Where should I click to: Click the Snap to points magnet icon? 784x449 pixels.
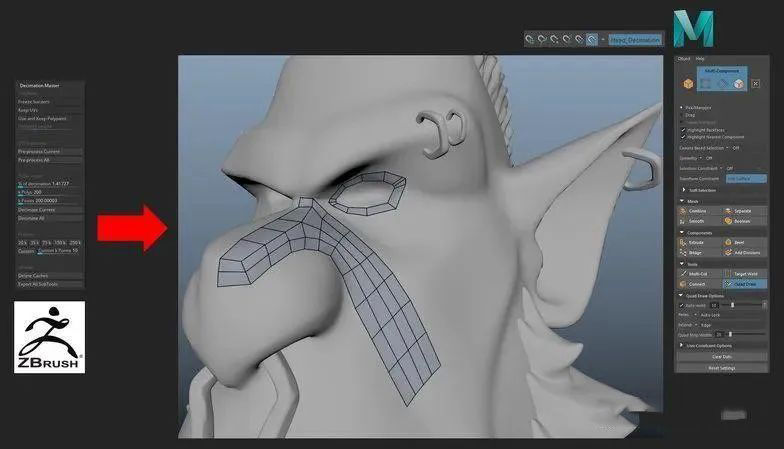[554, 39]
